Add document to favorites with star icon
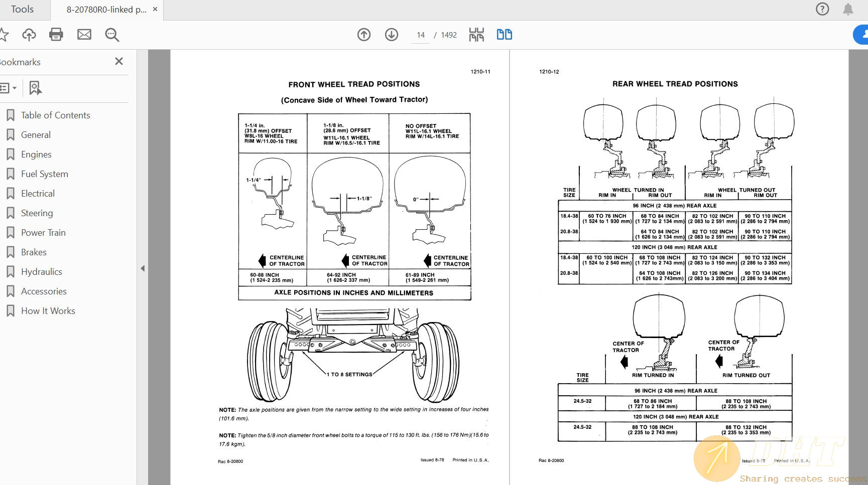Viewport: 868px width, 485px height. click(x=5, y=35)
